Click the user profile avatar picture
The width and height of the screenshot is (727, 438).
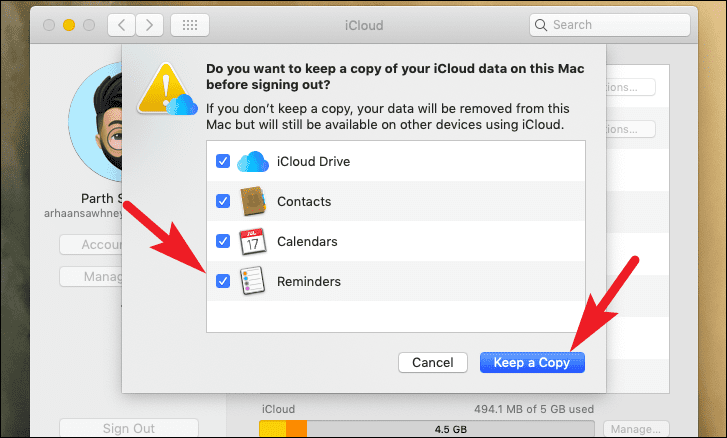pyautogui.click(x=96, y=122)
